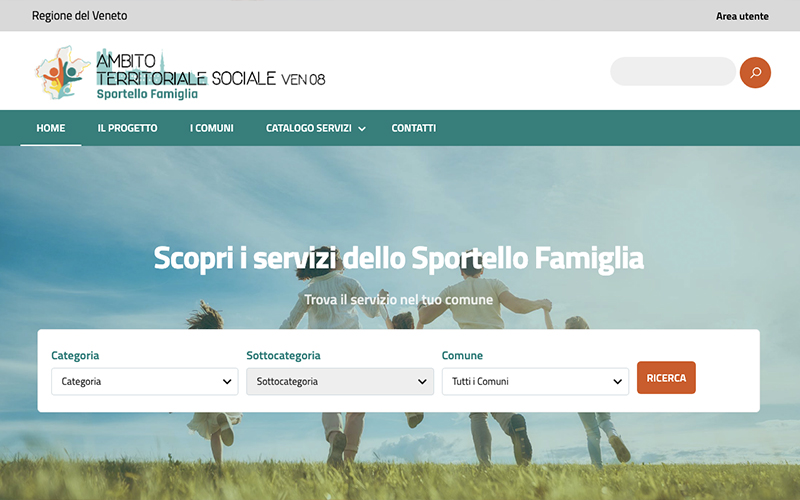The width and height of the screenshot is (800, 500).
Task: Click the Catalogo Servizi chevron arrow
Action: [362, 129]
